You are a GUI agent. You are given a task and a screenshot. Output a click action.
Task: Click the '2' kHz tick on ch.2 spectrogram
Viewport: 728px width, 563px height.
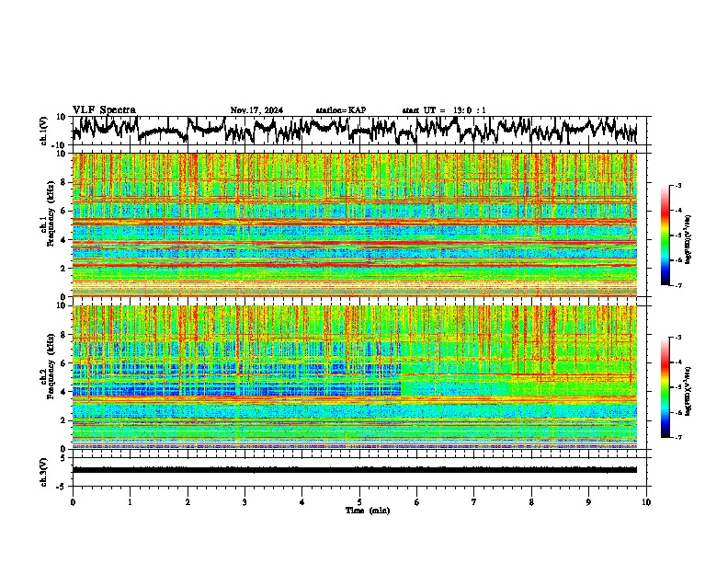pyautogui.click(x=63, y=420)
